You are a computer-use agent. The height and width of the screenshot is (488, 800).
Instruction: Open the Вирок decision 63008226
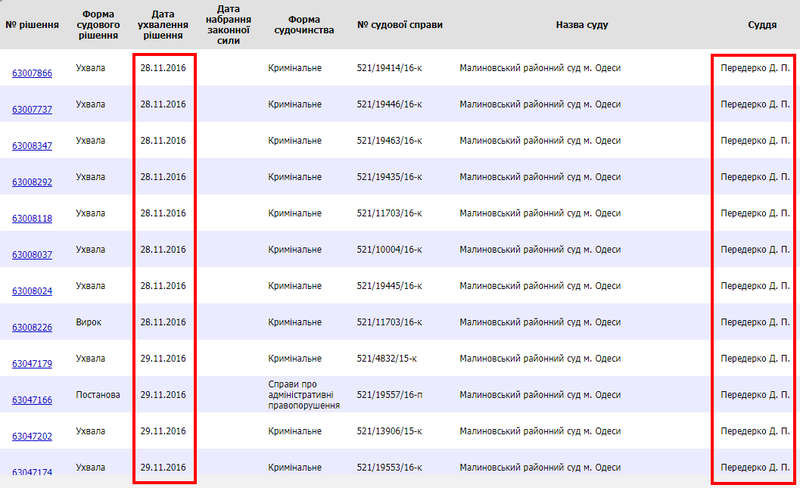[32, 327]
